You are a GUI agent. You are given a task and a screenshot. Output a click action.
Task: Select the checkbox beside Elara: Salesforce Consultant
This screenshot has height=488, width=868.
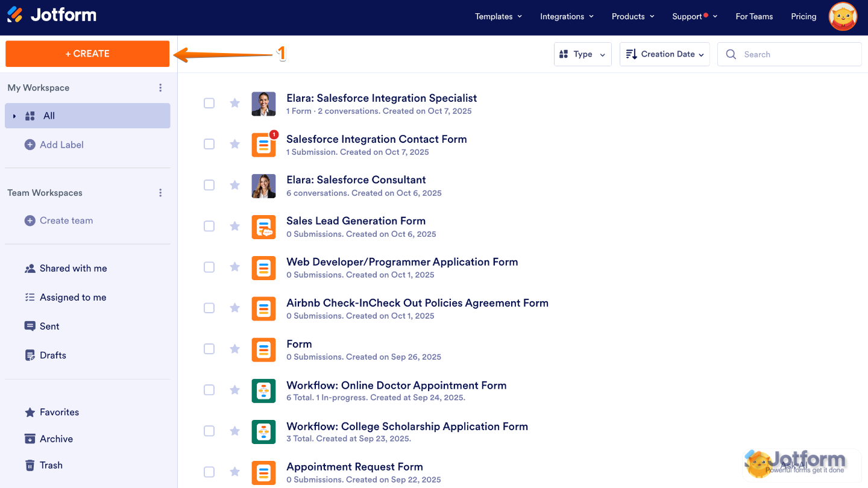(209, 185)
